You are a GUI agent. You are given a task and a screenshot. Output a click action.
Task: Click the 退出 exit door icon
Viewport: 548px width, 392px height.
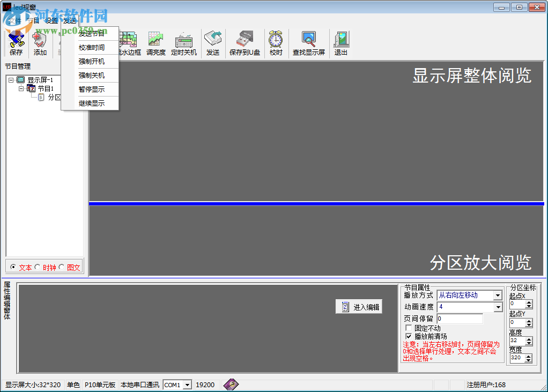[x=340, y=43]
